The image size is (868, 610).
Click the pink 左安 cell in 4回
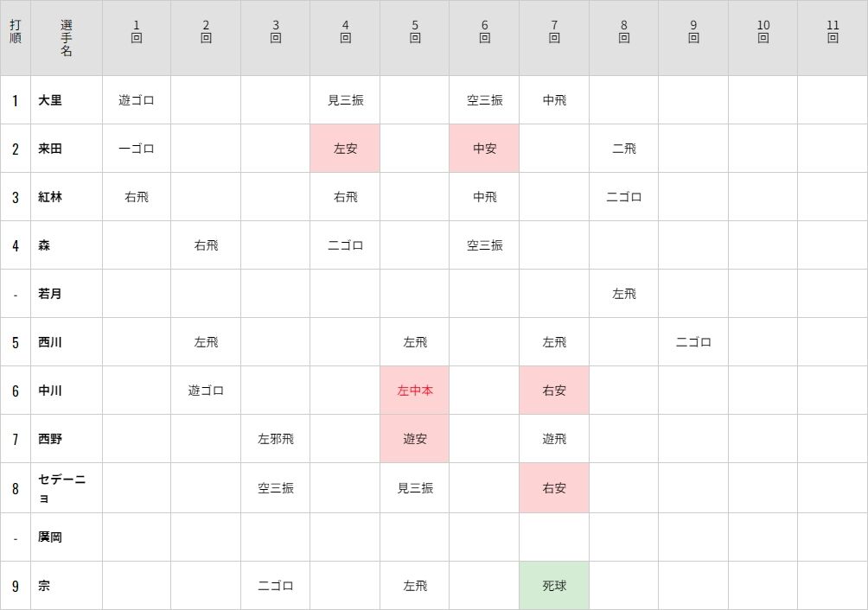345,149
